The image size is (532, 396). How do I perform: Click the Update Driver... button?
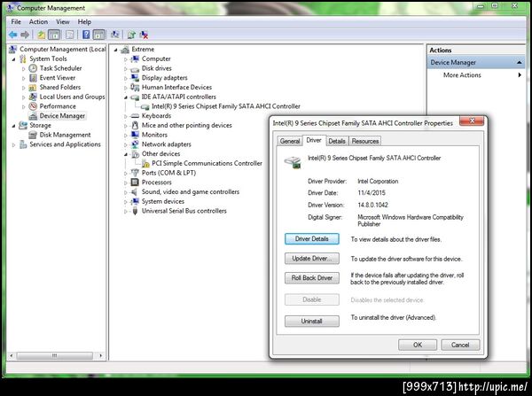click(312, 259)
